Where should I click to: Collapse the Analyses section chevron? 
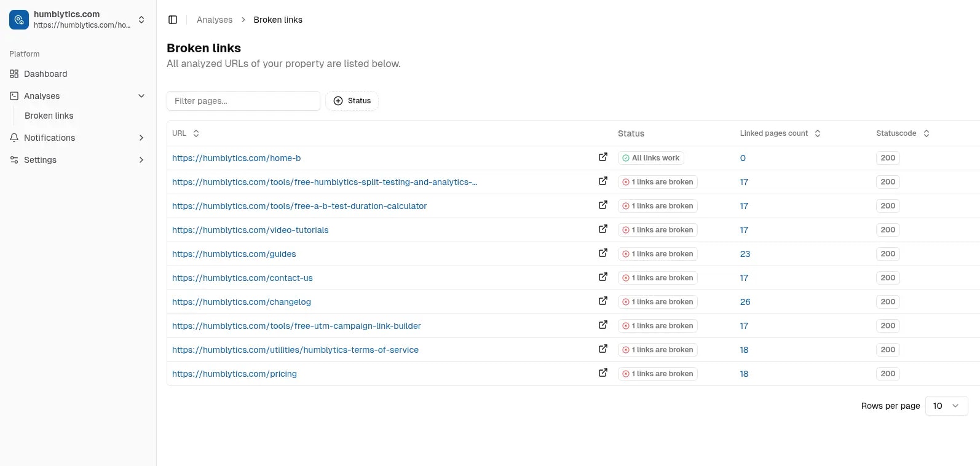click(141, 96)
